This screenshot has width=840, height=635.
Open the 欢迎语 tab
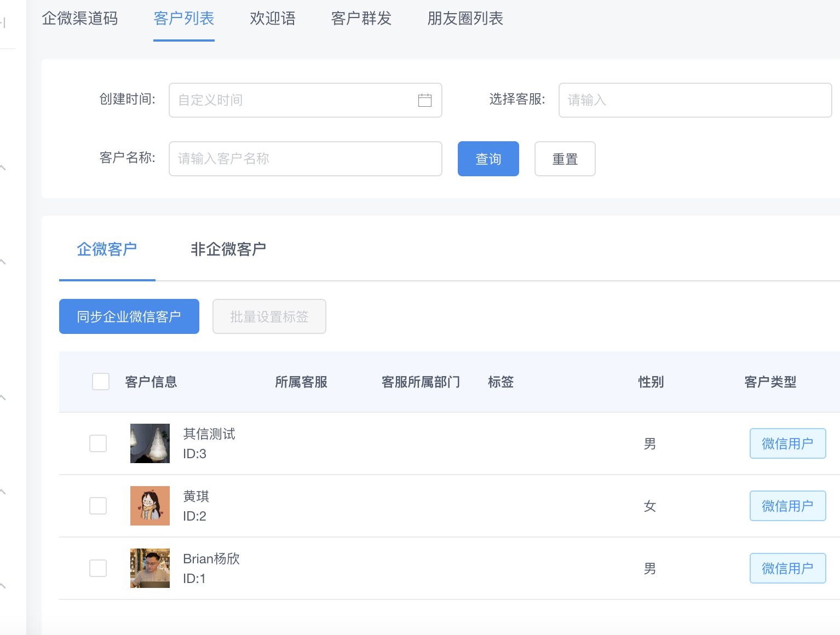coord(273,19)
